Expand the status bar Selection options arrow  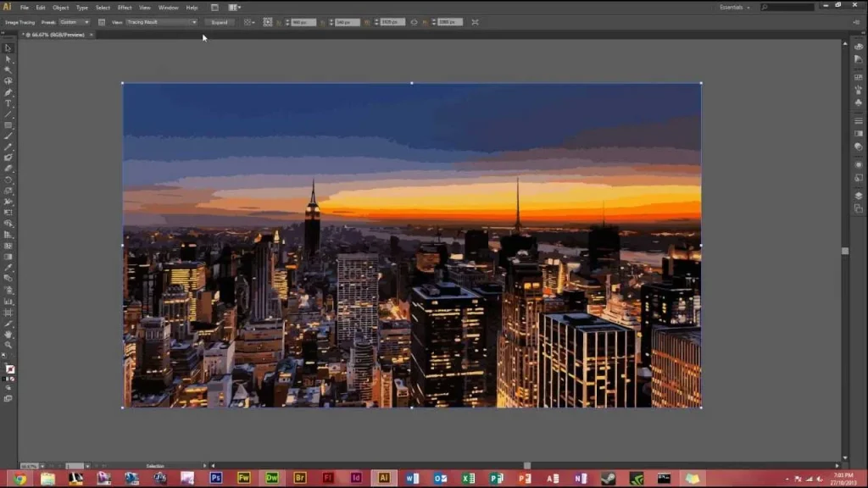pos(205,466)
